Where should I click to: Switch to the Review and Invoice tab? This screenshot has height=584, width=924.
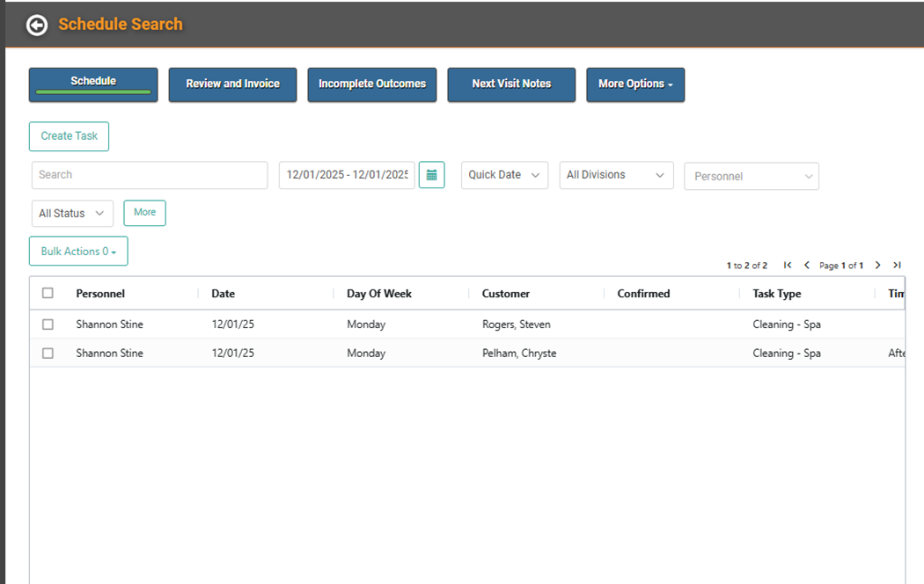232,84
